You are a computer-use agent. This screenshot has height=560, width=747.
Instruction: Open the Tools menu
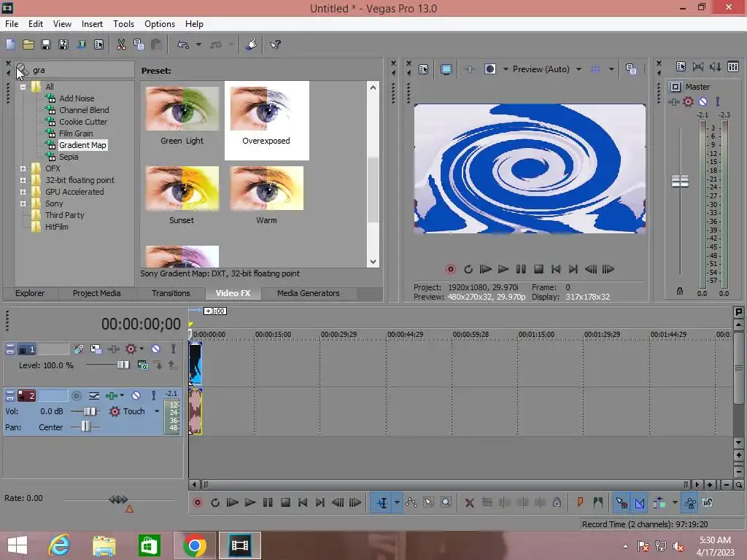click(x=123, y=24)
